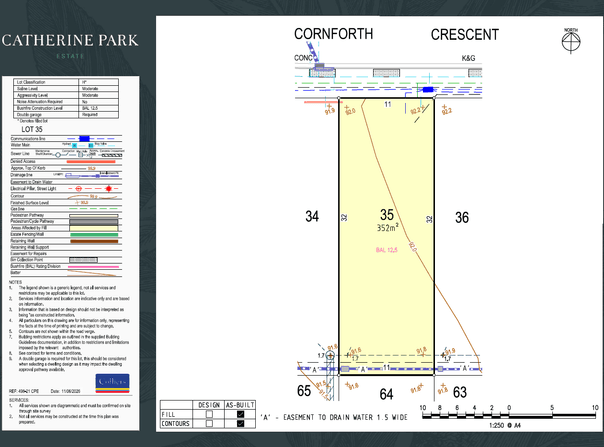
Task: Click the pink BAL 12.5 label on lot
Action: [x=386, y=250]
